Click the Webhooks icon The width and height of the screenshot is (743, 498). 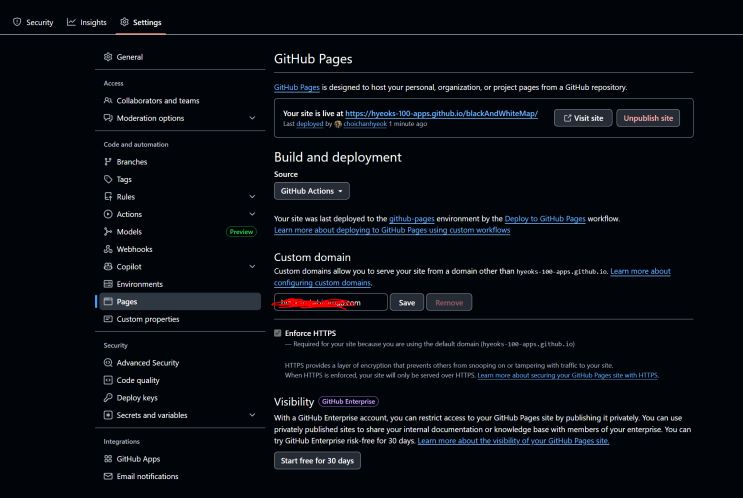tap(108, 249)
